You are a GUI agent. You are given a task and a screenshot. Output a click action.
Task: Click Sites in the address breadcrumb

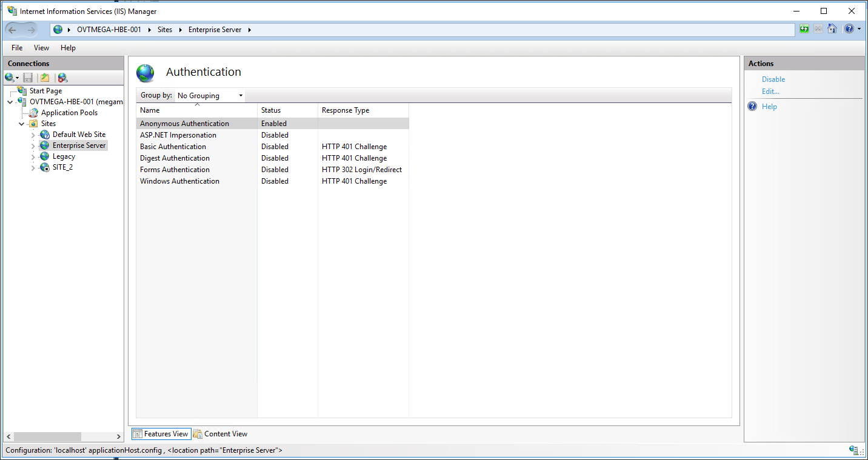[x=165, y=30]
